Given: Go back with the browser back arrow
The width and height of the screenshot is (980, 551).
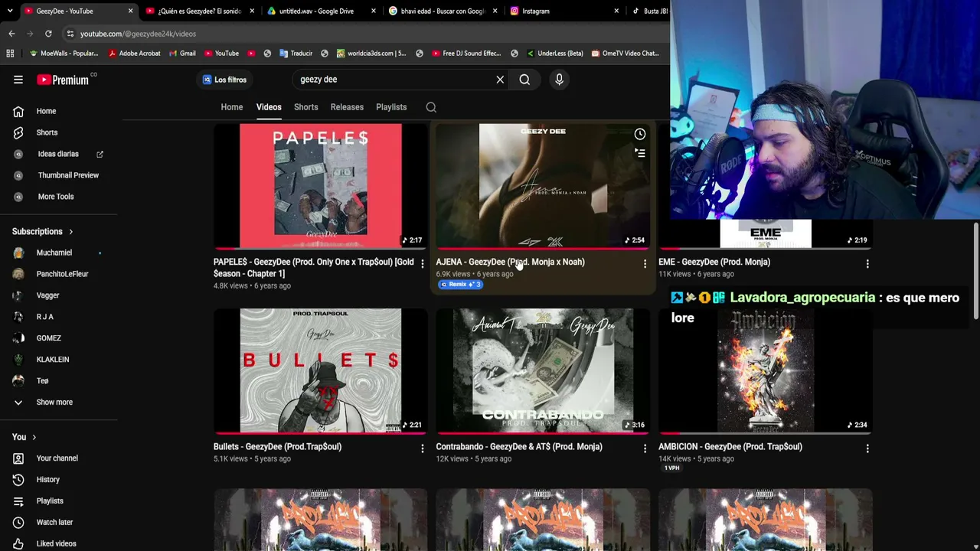Looking at the screenshot, I should click(11, 34).
